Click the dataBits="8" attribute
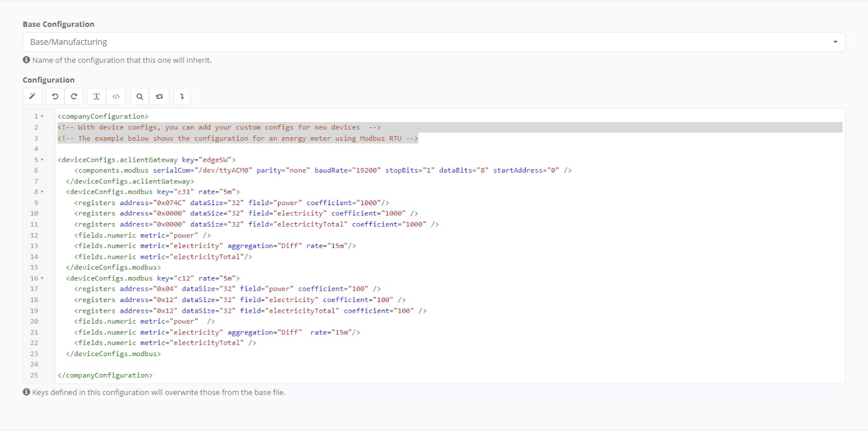The height and width of the screenshot is (438, 868). point(464,170)
